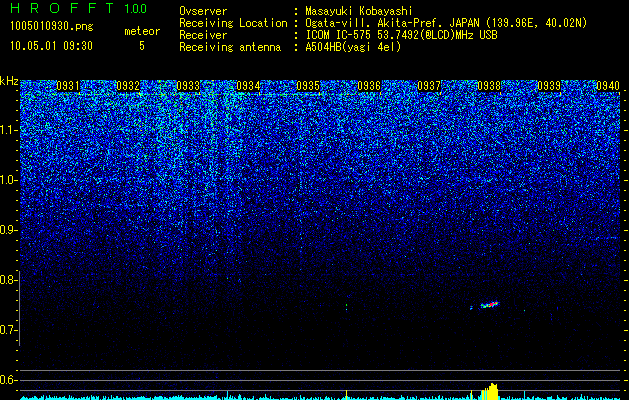Click the 0938 time marker
This screenshot has width=629, height=400.
tap(489, 86)
